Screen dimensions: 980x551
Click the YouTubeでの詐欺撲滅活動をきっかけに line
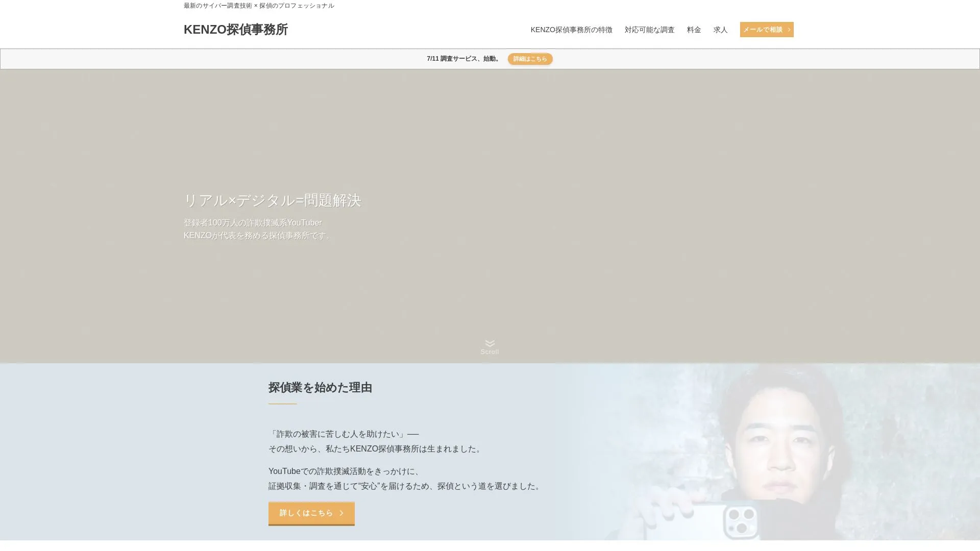tap(346, 471)
